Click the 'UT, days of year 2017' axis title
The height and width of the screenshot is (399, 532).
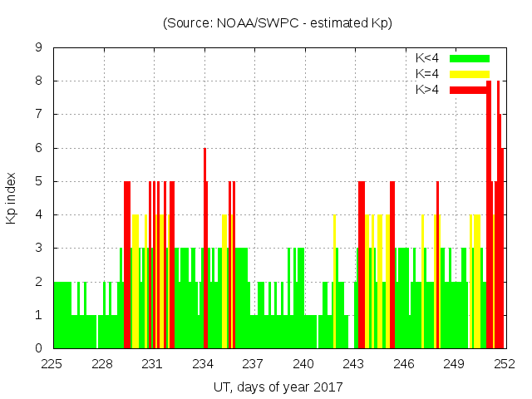(x=278, y=387)
